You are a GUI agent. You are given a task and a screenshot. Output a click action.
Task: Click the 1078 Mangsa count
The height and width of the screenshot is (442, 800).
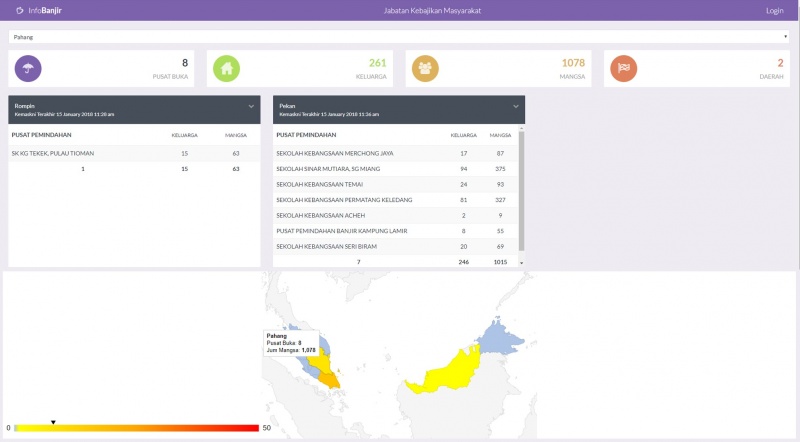(x=573, y=63)
